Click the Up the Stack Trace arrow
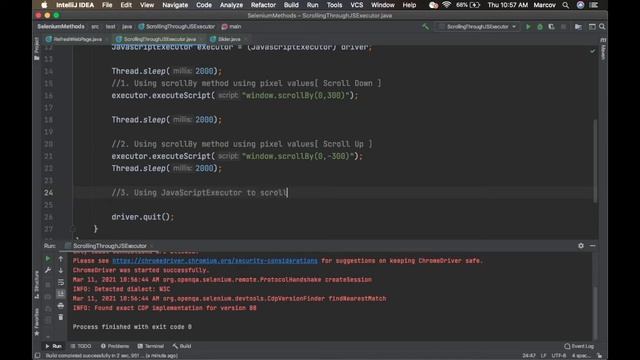This screenshot has width=640, height=360. click(x=60, y=259)
